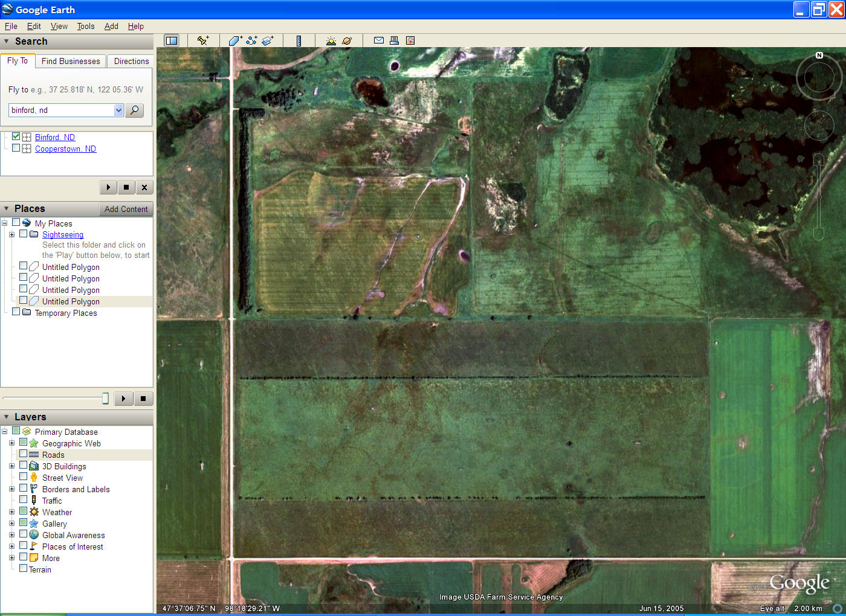846x616 pixels.
Task: Open the Edit menu
Action: [34, 26]
